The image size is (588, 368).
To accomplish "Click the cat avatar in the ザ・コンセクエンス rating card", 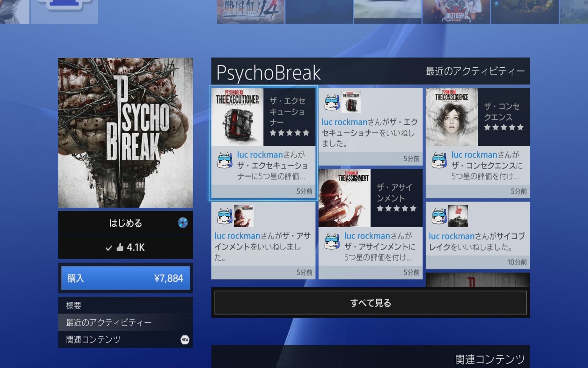I will (439, 161).
